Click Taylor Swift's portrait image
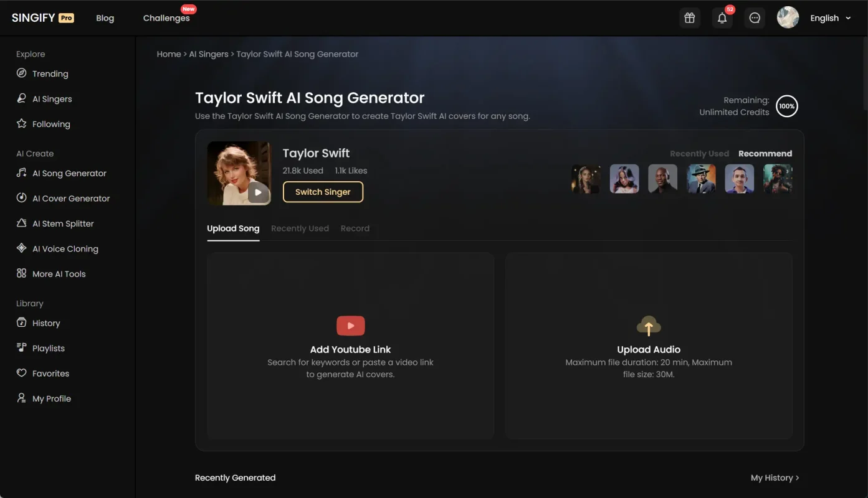This screenshot has width=868, height=498. coord(239,173)
